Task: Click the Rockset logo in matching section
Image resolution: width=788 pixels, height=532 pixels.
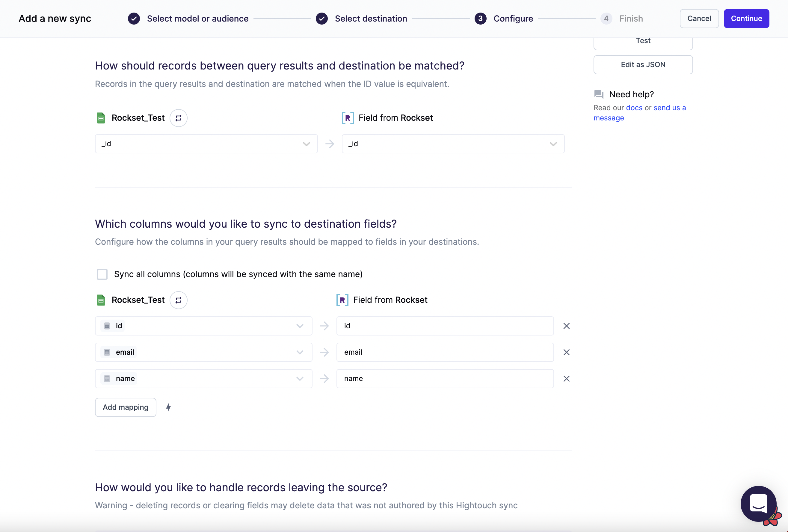Action: [x=348, y=118]
